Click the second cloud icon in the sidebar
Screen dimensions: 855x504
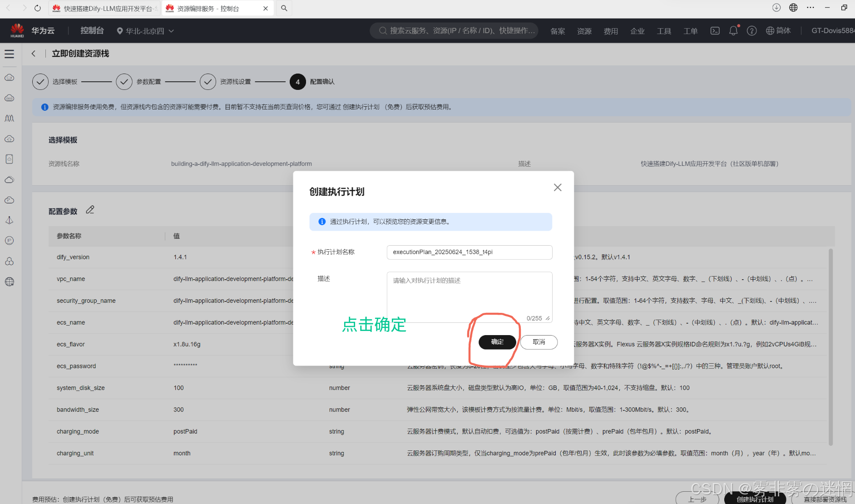(9, 98)
